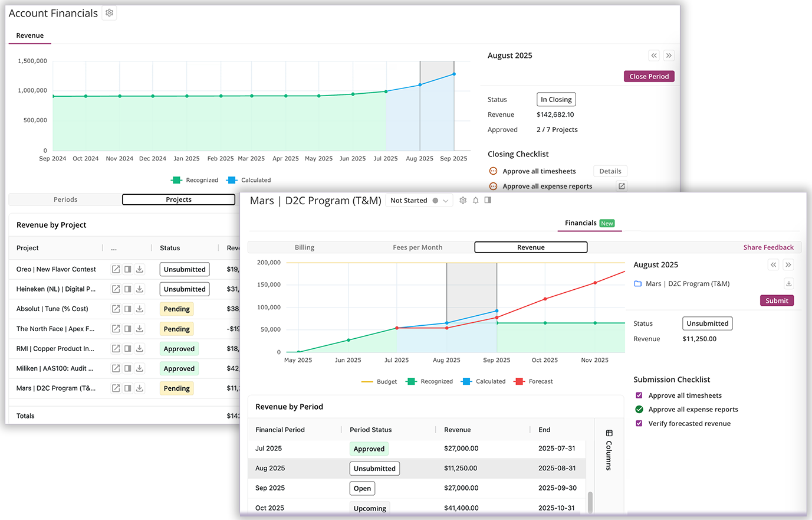Toggle Approve all expense reports checkbox
812x520 pixels.
click(x=639, y=409)
